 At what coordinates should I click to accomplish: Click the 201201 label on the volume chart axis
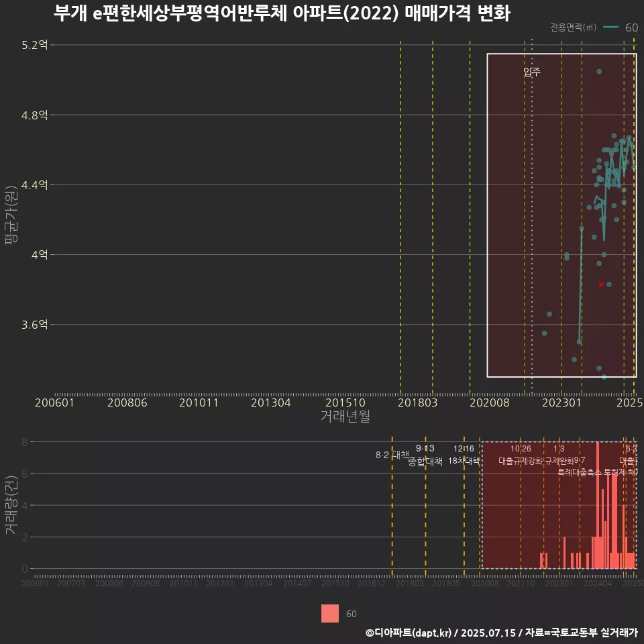[x=220, y=583]
